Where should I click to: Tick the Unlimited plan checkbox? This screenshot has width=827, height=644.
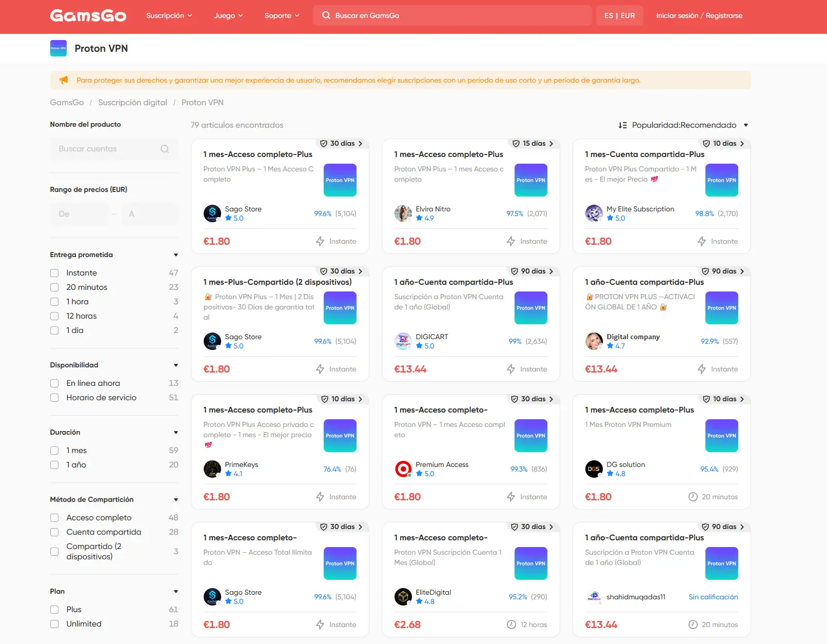tap(54, 624)
